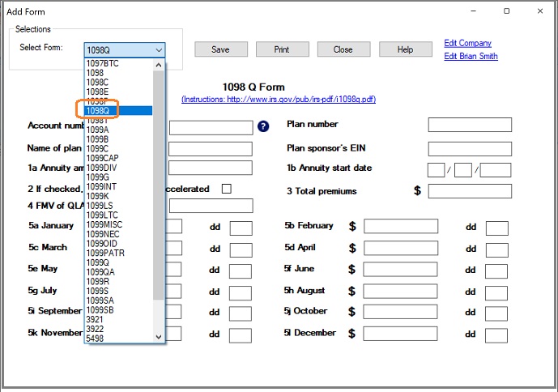Image resolution: width=558 pixels, height=392 pixels.
Task: Open Help with the Help button
Action: click(x=405, y=49)
